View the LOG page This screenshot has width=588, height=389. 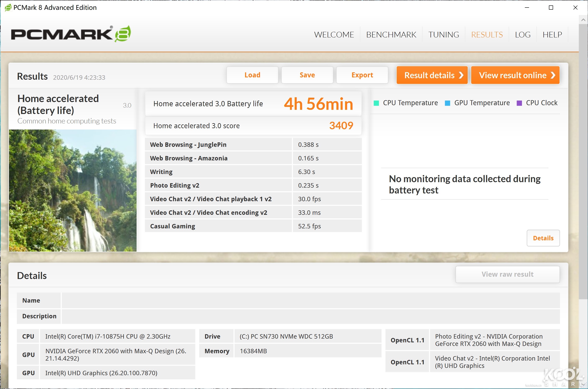(x=522, y=34)
